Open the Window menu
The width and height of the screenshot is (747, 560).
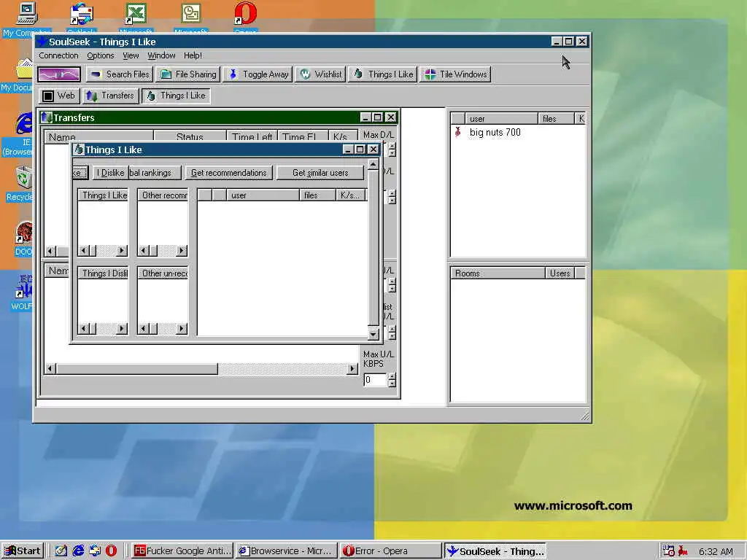[161, 55]
